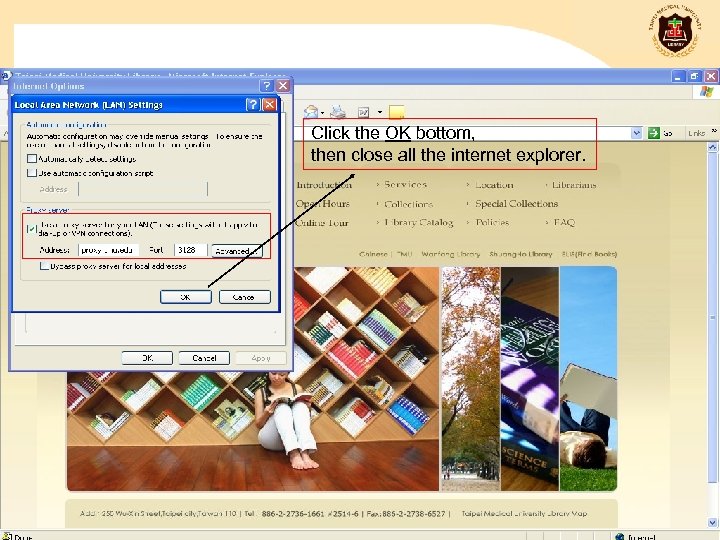Switch to the Chinese language link

373,254
